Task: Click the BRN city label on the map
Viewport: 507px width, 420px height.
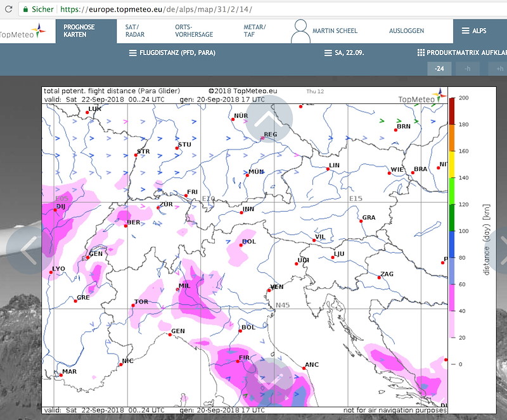Action: tap(404, 127)
